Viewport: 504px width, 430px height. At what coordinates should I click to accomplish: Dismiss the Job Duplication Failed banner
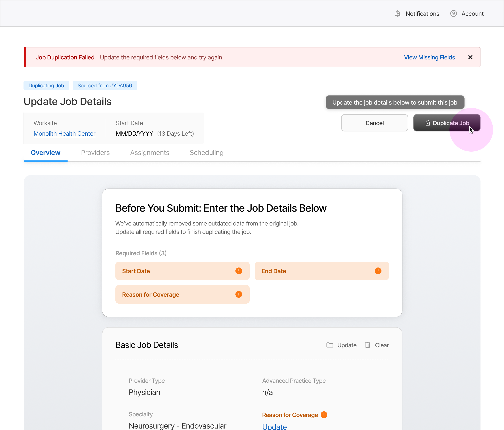pos(470,57)
